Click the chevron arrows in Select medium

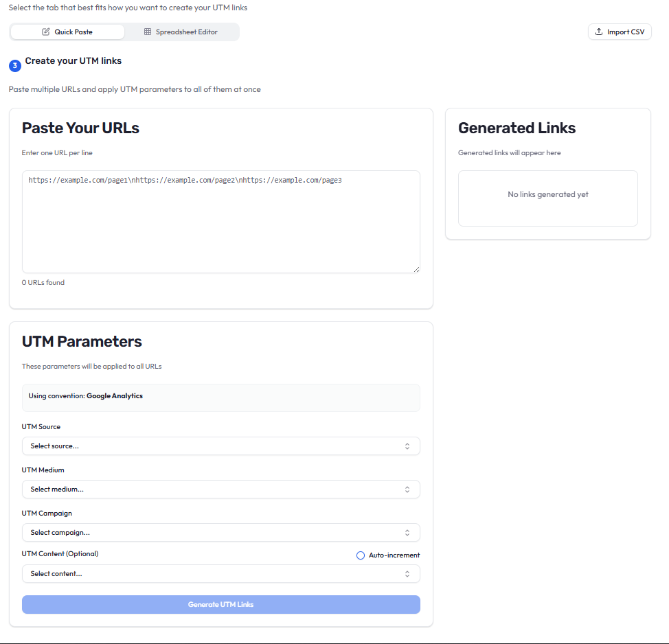pyautogui.click(x=407, y=490)
